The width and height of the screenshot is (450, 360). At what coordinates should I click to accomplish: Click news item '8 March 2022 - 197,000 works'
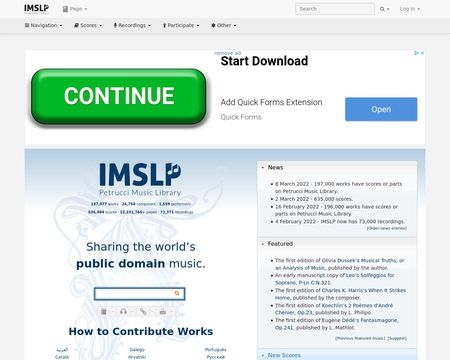(x=338, y=187)
